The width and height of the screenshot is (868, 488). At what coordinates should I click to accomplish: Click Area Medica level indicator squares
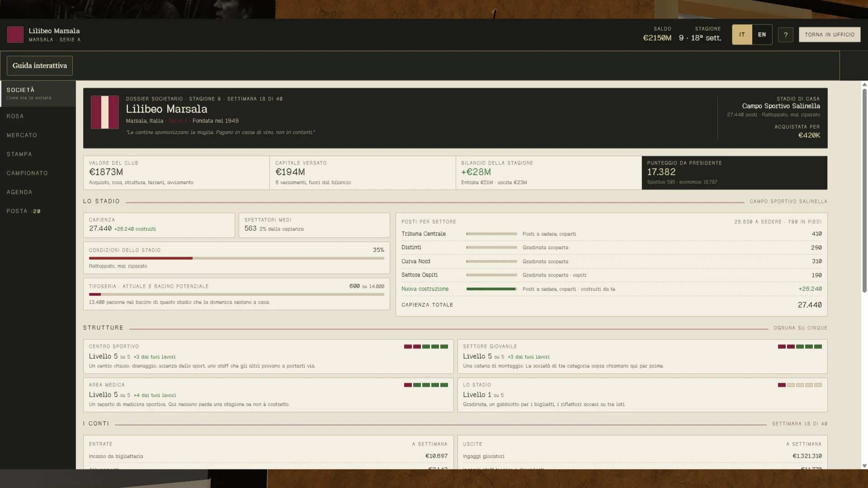(426, 385)
